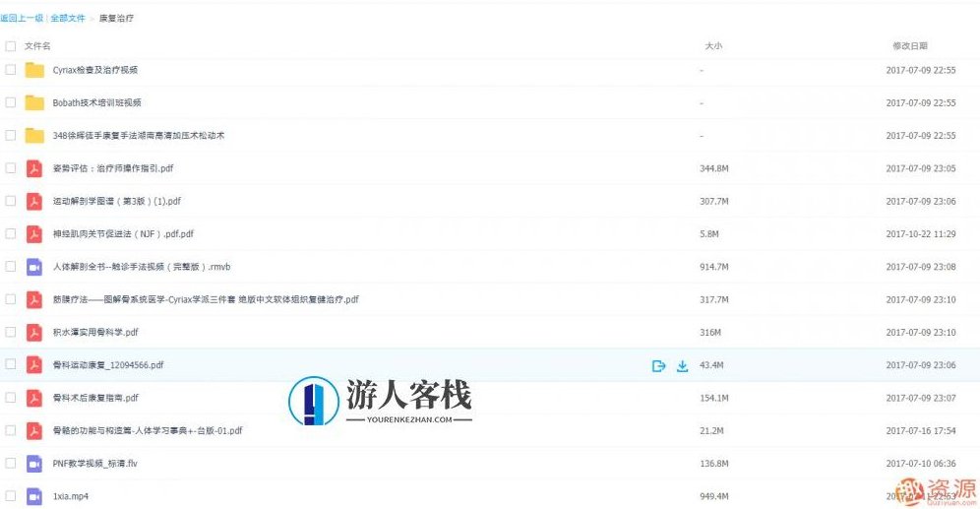Sort by the 文件名 column header
Screen dimensions: 980x509
37,46
